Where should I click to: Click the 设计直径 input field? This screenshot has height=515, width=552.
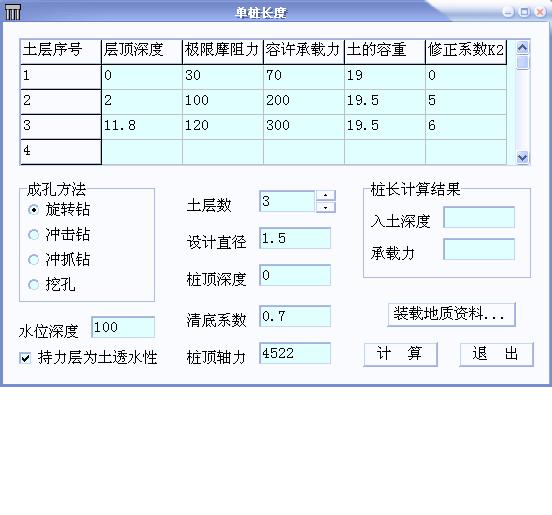(295, 238)
